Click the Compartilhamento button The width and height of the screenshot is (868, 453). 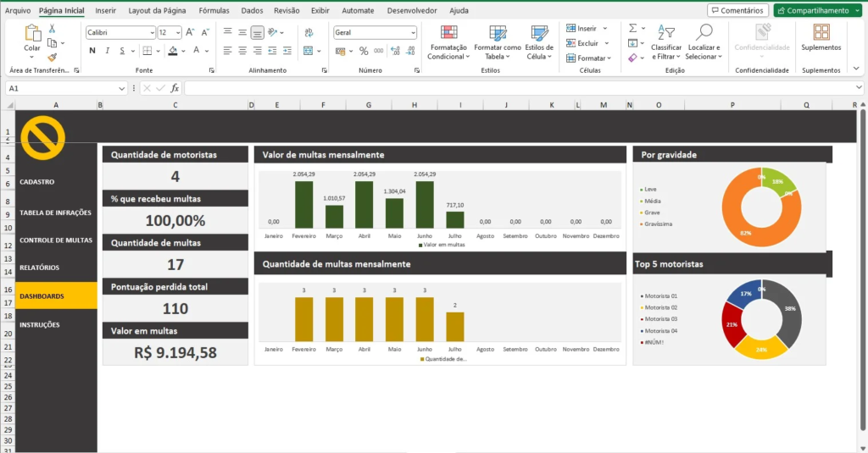[812, 11]
